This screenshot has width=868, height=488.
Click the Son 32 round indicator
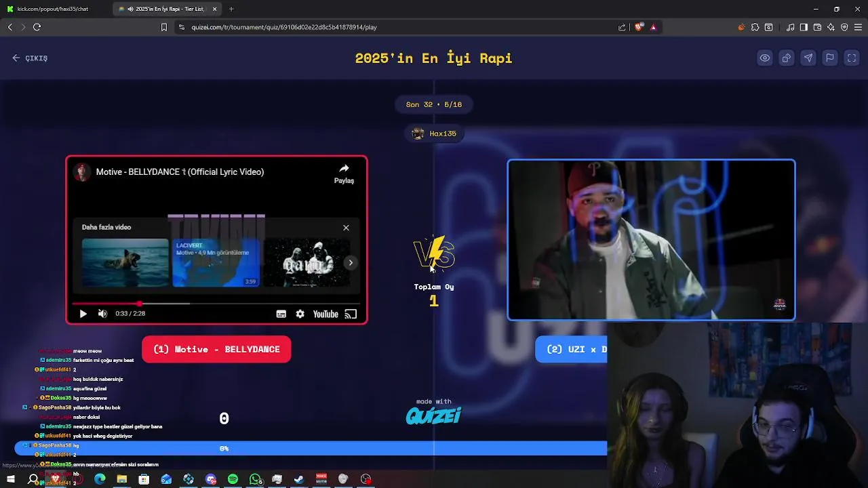coord(434,104)
